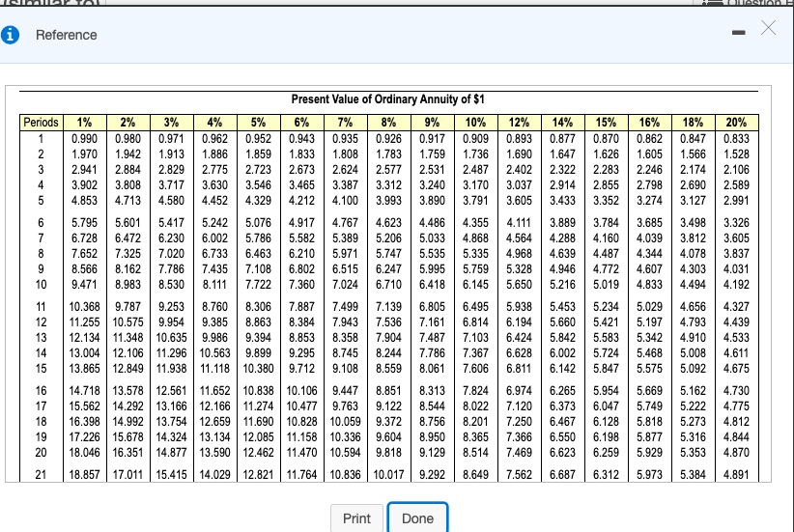This screenshot has width=794, height=532.
Task: Select value 3.791 in 10% column
Action: click(475, 201)
